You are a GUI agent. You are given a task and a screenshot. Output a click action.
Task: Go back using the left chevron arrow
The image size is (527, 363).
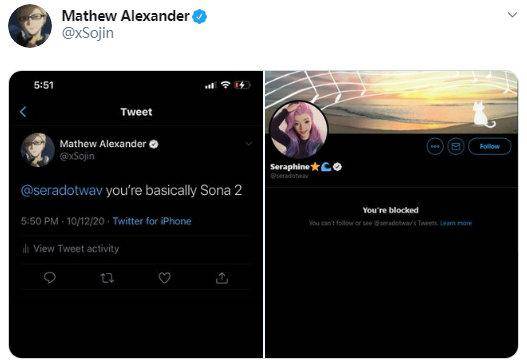pyautogui.click(x=23, y=112)
